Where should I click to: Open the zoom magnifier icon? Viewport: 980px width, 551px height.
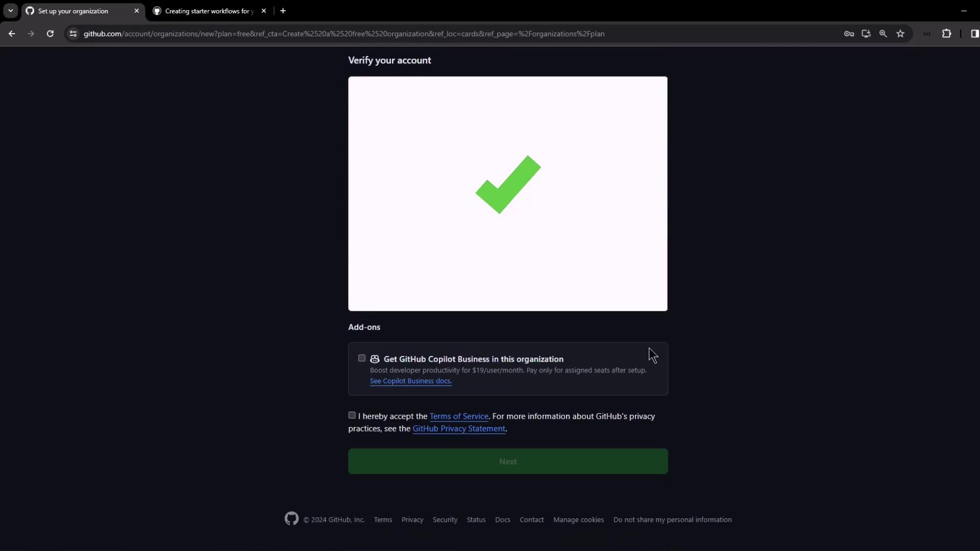coord(883,34)
